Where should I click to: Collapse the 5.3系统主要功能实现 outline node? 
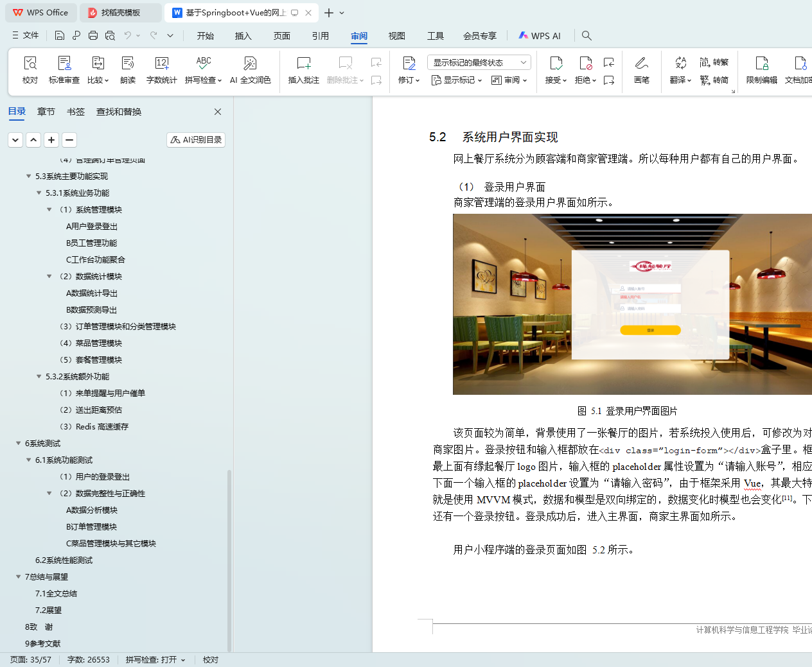pyautogui.click(x=28, y=176)
